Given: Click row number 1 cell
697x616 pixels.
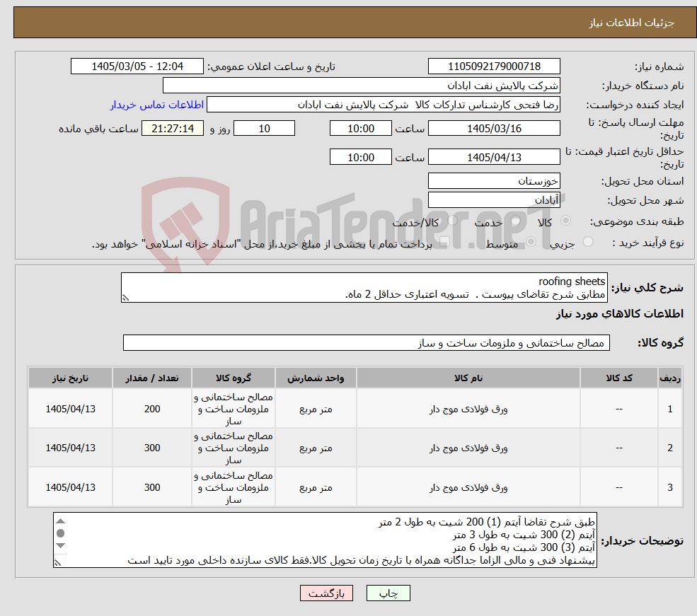Looking at the screenshot, I should coord(670,409).
